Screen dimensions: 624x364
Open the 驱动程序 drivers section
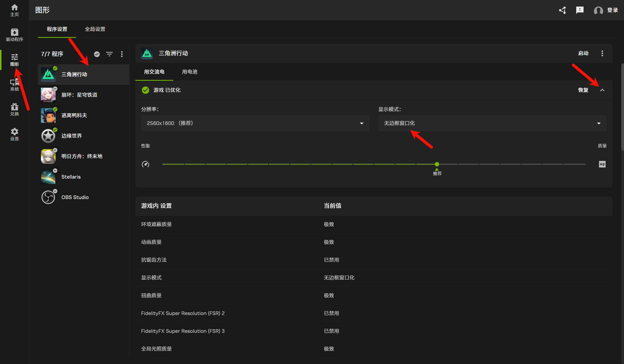click(x=14, y=35)
